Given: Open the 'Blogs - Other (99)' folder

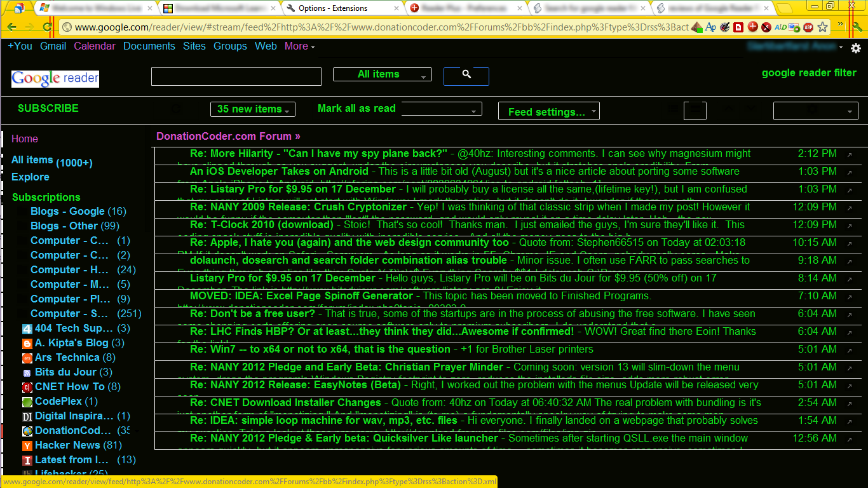Looking at the screenshot, I should point(75,226).
